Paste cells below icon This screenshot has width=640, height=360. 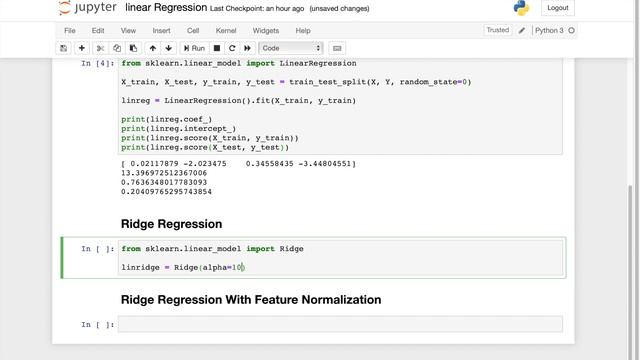[133, 48]
